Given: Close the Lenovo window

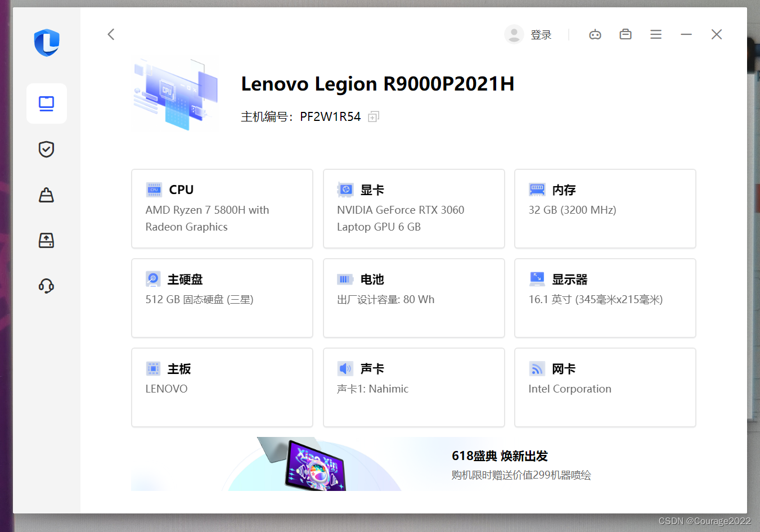Looking at the screenshot, I should coord(717,34).
